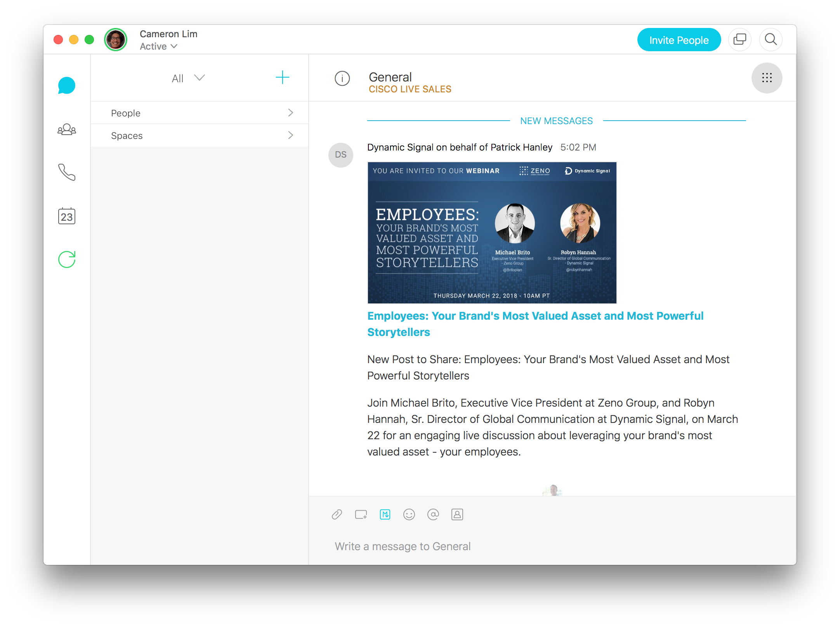Open the space activities dots menu
840x627 pixels.
pos(766,78)
